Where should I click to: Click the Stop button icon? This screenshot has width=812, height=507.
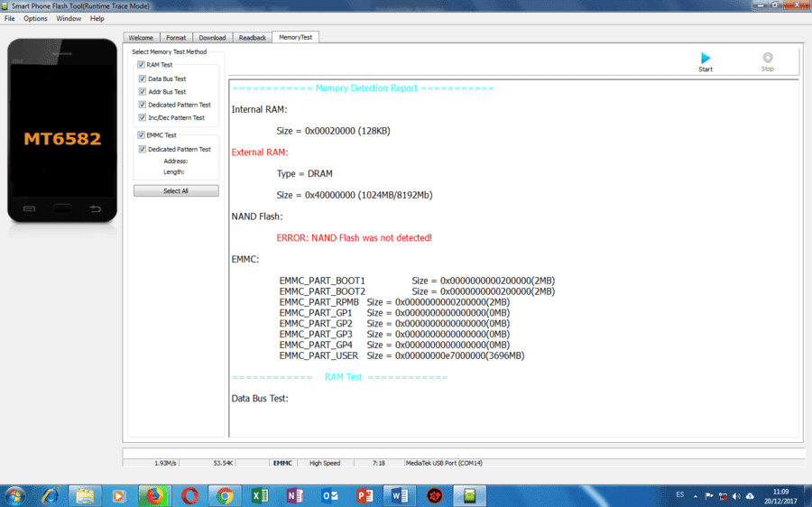pyautogui.click(x=768, y=58)
